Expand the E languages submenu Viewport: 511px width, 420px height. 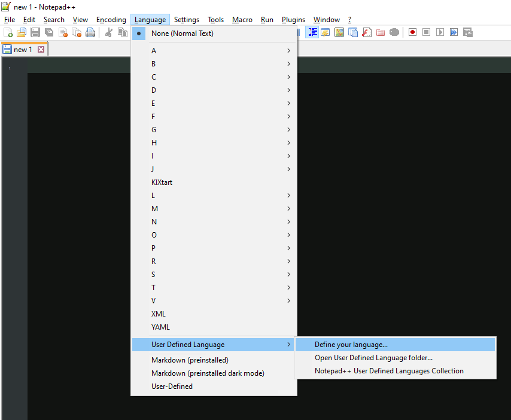(214, 104)
